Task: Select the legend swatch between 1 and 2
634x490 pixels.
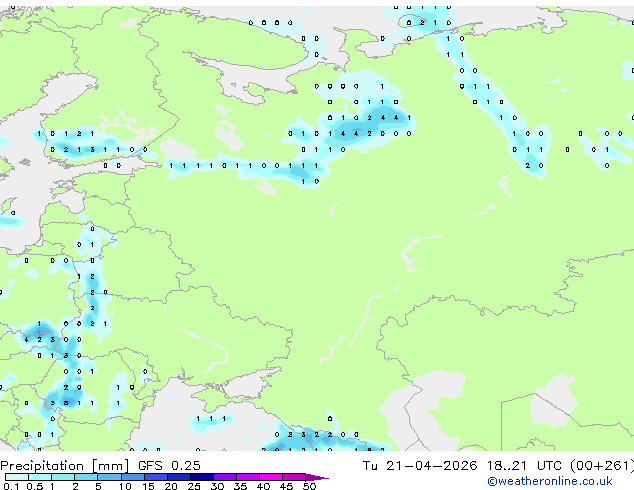Action: [63, 477]
